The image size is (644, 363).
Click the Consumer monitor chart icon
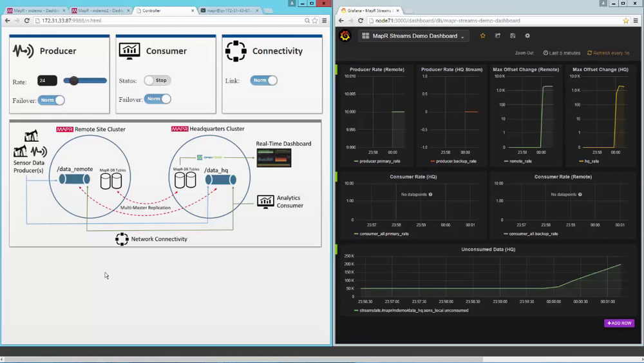pyautogui.click(x=129, y=51)
